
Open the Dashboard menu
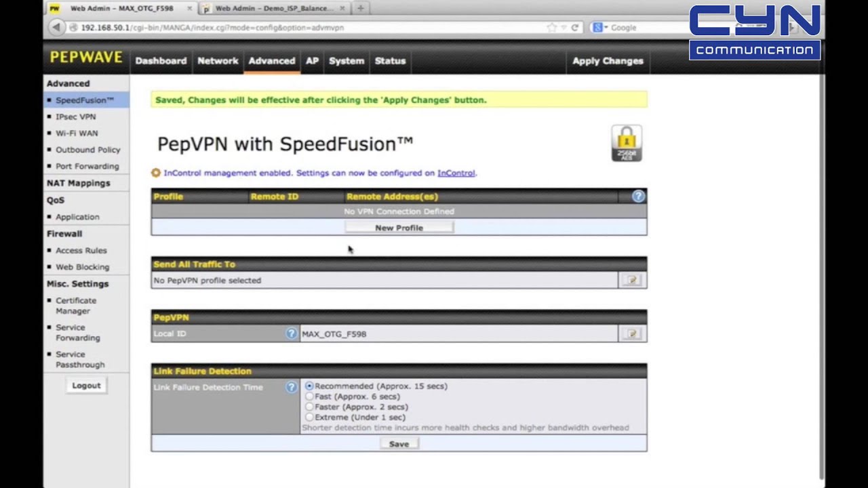pos(161,61)
